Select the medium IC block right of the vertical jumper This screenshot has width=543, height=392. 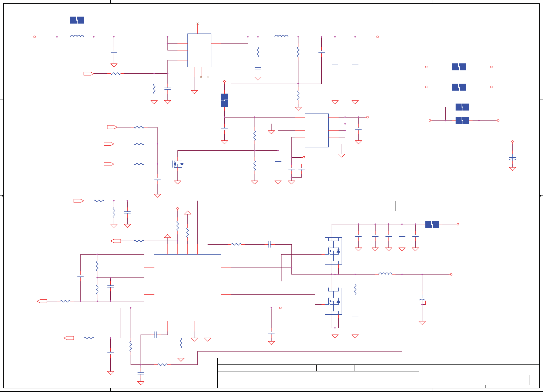pyautogui.click(x=317, y=130)
